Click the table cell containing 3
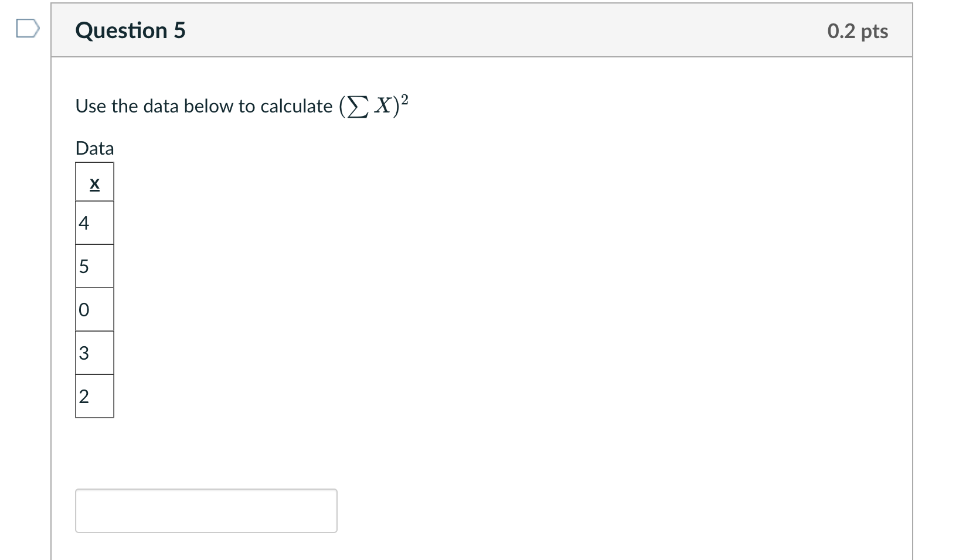966x560 pixels. pyautogui.click(x=94, y=352)
